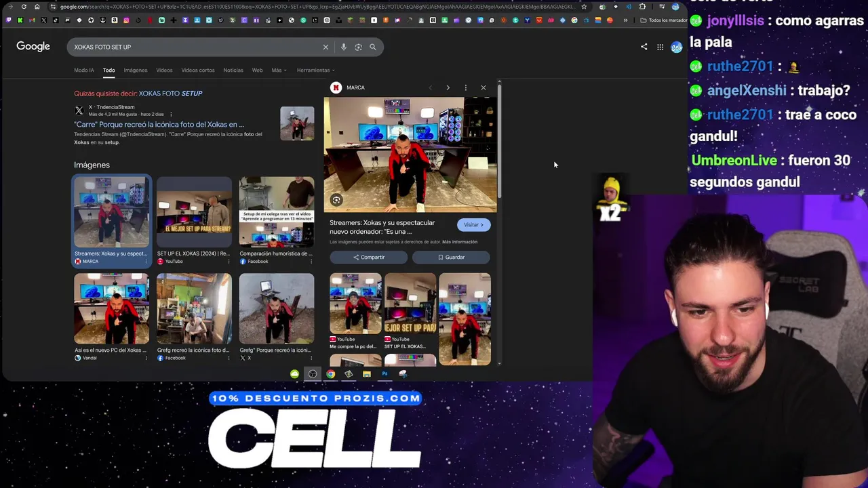Select Así es el nuevo PC thumbnail

(111, 309)
